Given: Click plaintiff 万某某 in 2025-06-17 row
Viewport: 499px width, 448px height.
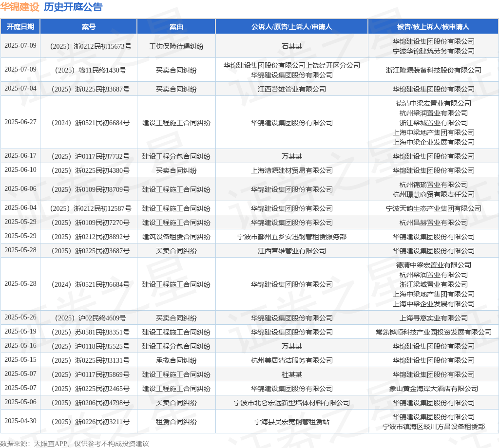Looking at the screenshot, I should click(x=292, y=156).
